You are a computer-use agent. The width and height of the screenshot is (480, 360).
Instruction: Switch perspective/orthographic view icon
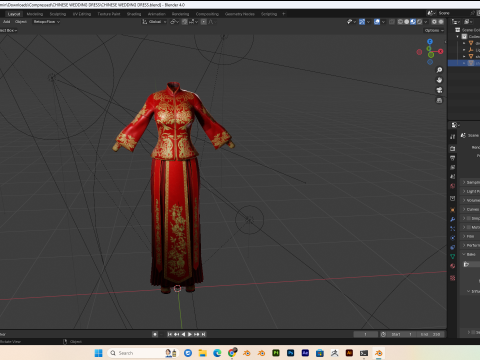point(439,100)
